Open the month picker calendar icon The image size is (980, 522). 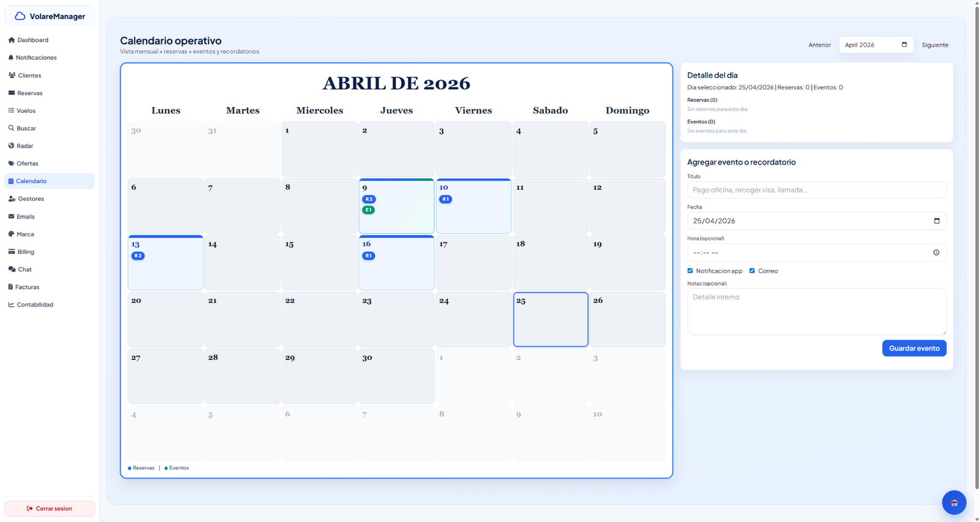click(904, 45)
